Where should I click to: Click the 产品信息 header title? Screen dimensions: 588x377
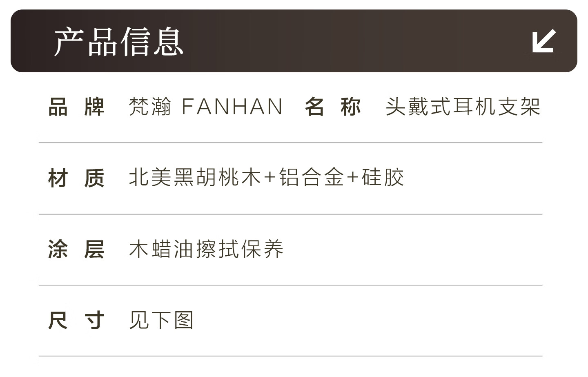tap(118, 42)
